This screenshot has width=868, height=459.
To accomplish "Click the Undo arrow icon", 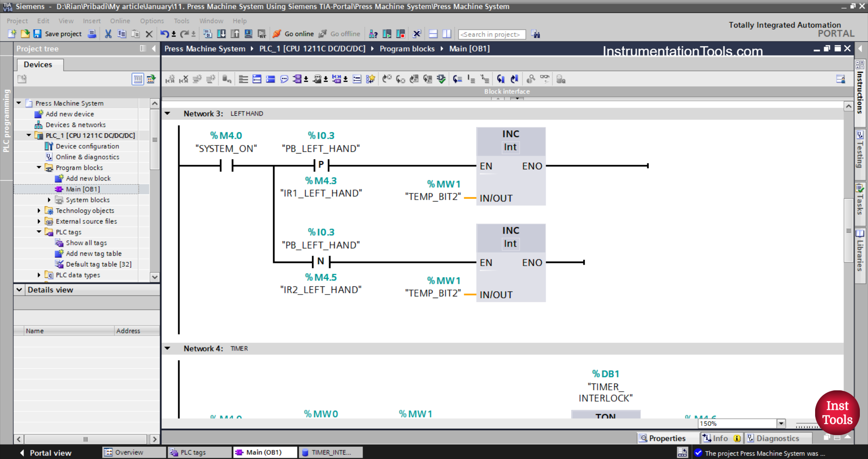I will pos(164,34).
